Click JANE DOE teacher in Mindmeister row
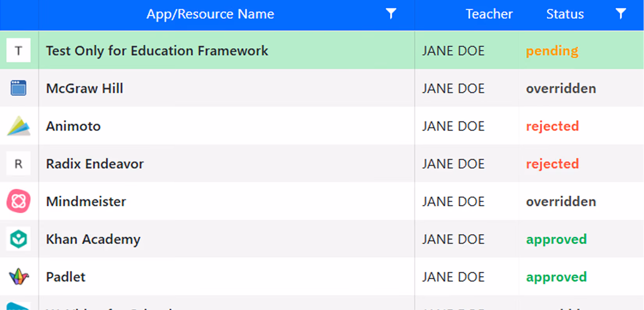 click(x=453, y=202)
